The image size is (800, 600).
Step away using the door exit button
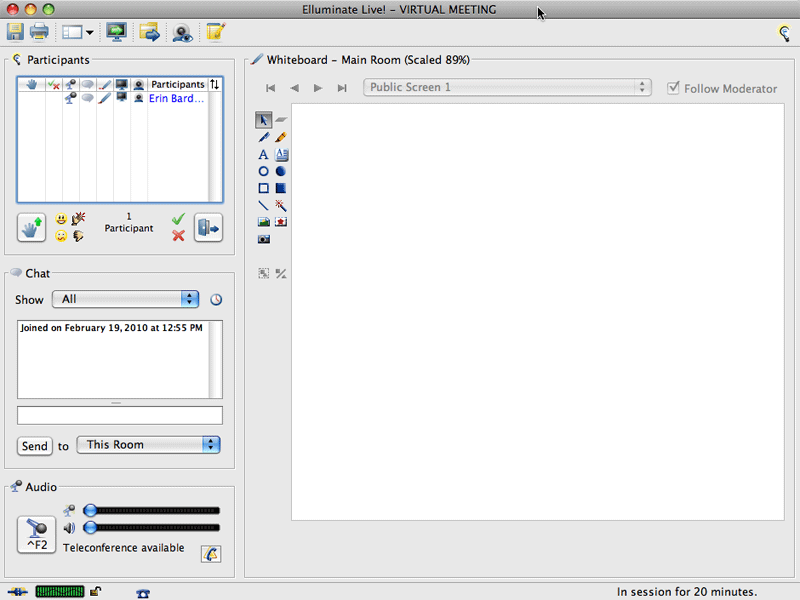(x=208, y=228)
